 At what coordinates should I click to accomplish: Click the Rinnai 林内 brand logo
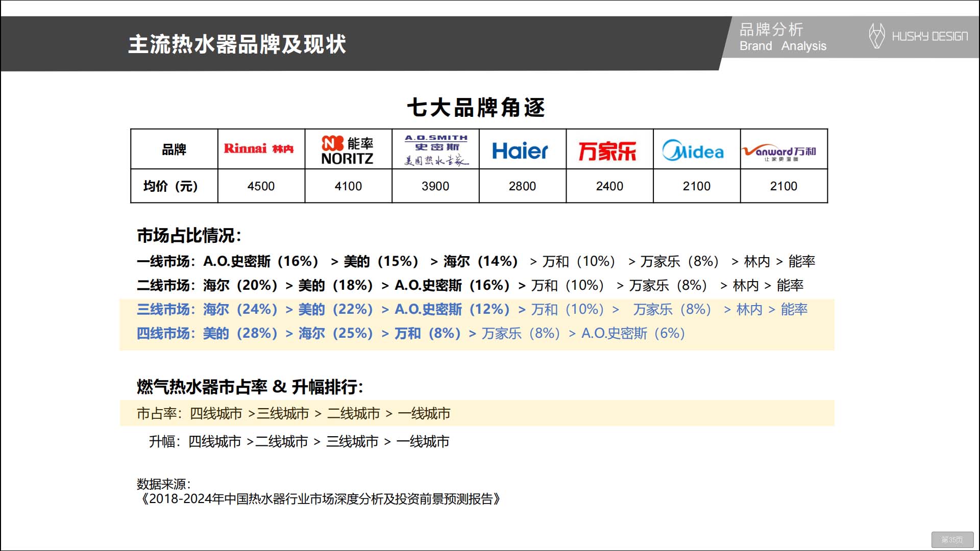click(259, 148)
